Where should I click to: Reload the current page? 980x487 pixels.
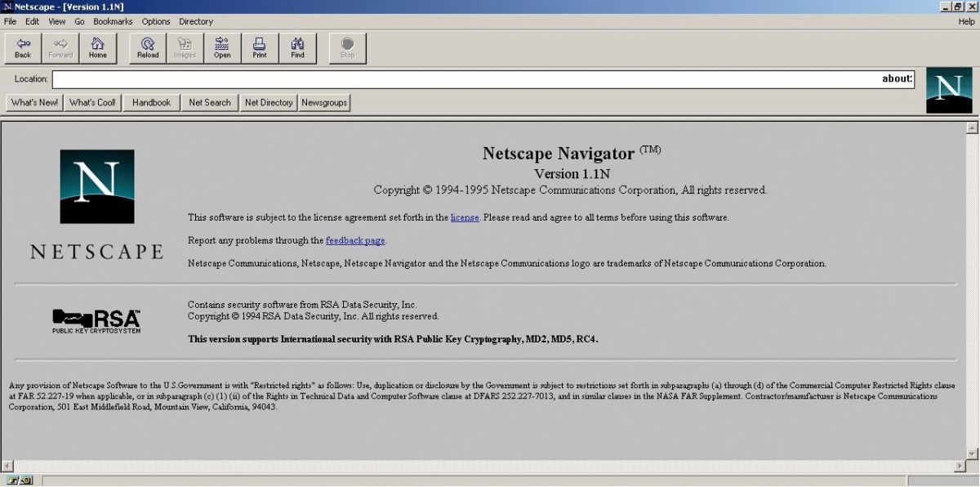pos(148,48)
